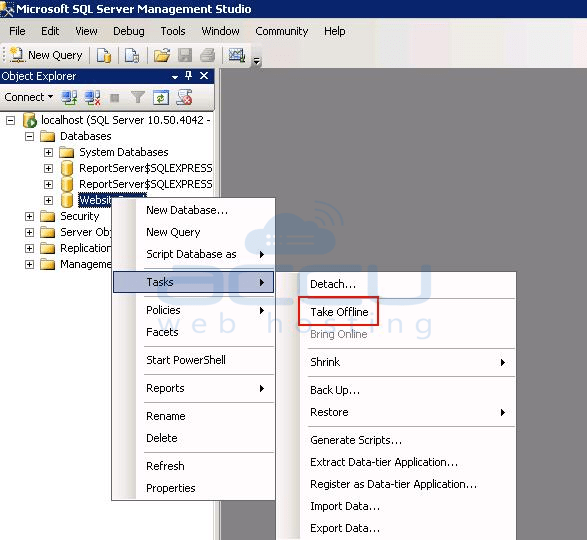Click the Refresh icon in Object Explorer

[x=161, y=98]
